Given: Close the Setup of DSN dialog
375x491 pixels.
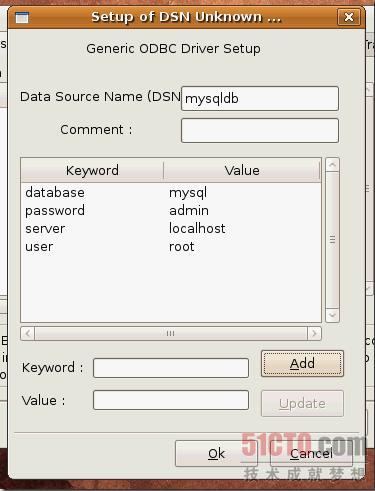Looking at the screenshot, I should coord(349,17).
